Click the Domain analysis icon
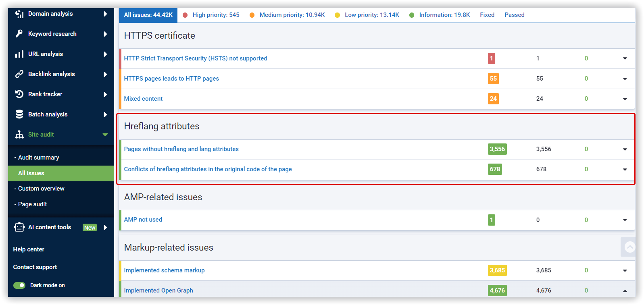 pyautogui.click(x=19, y=14)
